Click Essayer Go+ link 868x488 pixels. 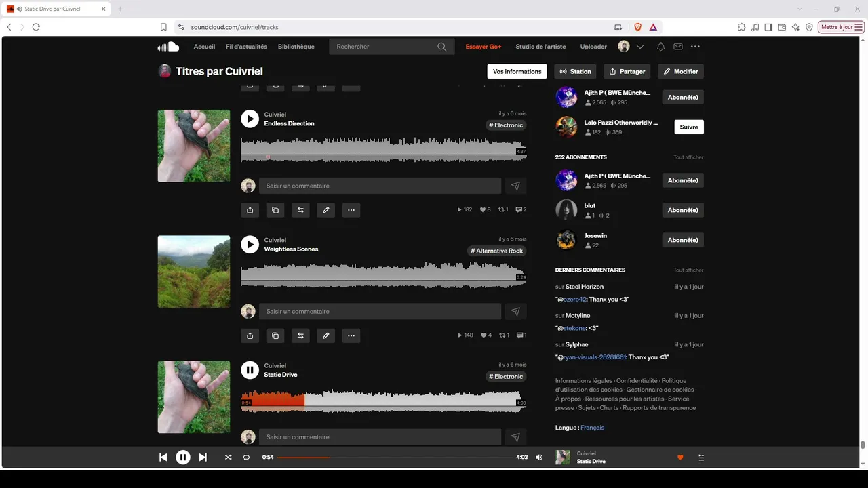[484, 47]
